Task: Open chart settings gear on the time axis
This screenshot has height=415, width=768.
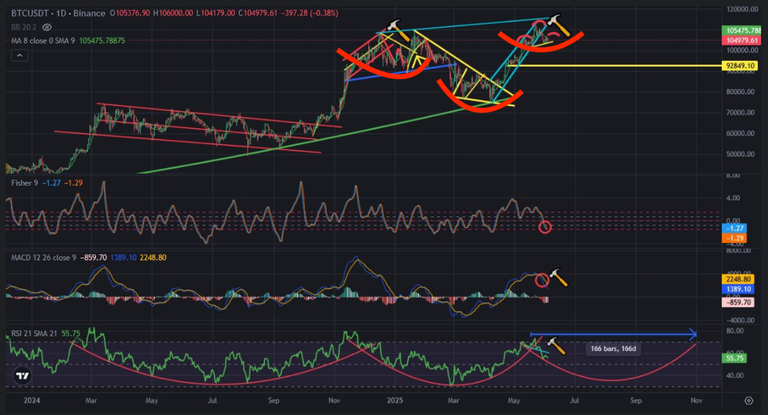Action: 748,401
